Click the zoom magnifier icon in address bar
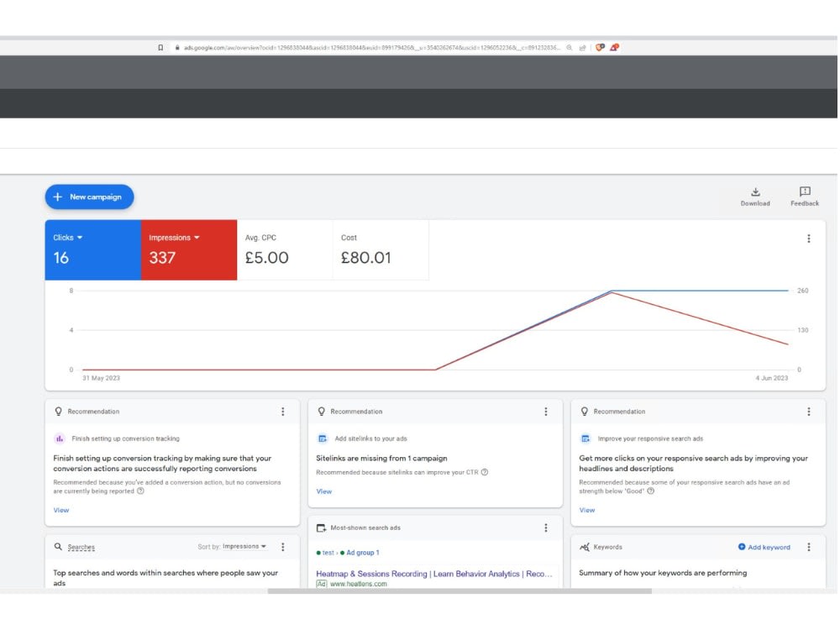840x630 pixels. (570, 48)
